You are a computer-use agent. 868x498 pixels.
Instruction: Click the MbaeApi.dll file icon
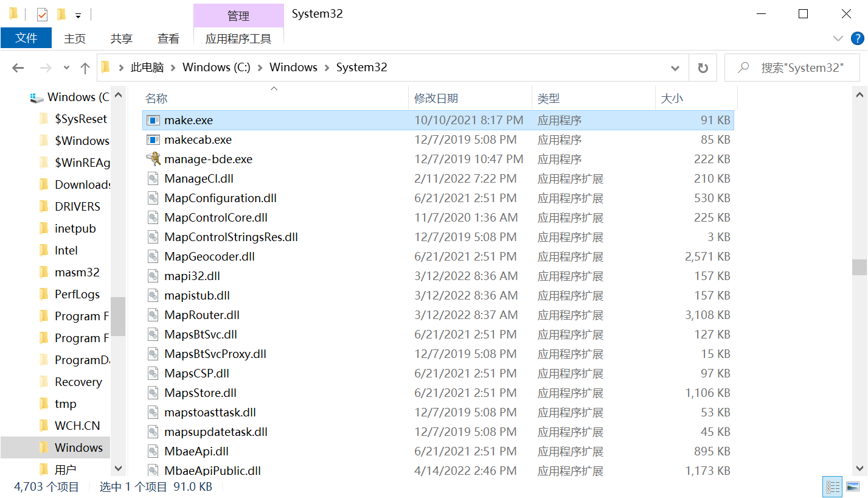[x=153, y=452]
